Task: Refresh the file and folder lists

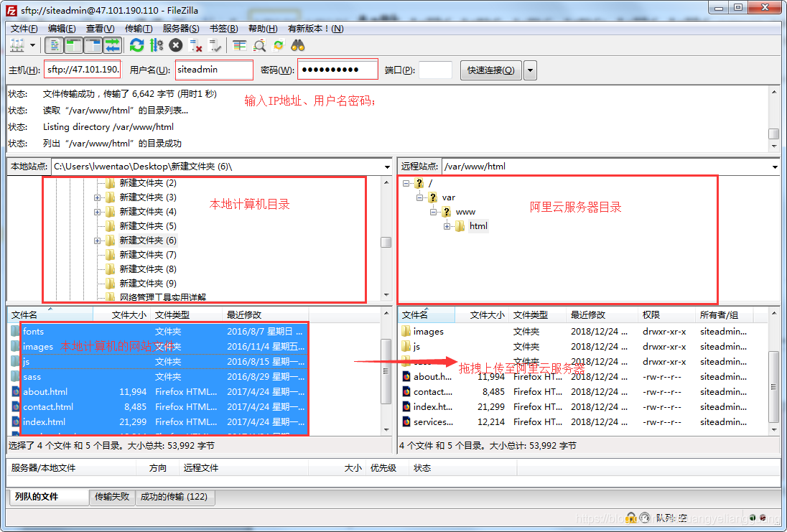Action: point(136,45)
